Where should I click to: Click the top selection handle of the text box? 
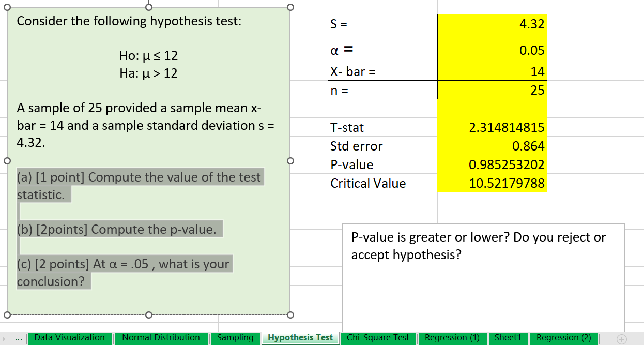pyautogui.click(x=149, y=7)
